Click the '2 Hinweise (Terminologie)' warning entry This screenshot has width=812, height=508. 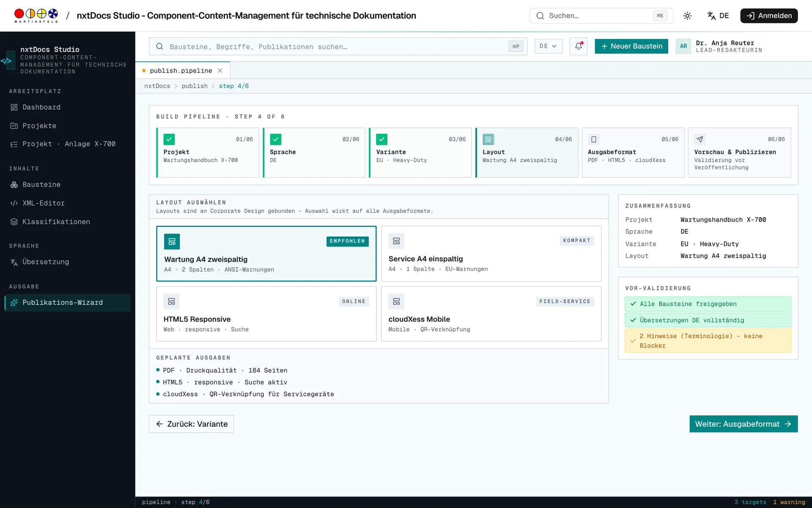(x=708, y=341)
